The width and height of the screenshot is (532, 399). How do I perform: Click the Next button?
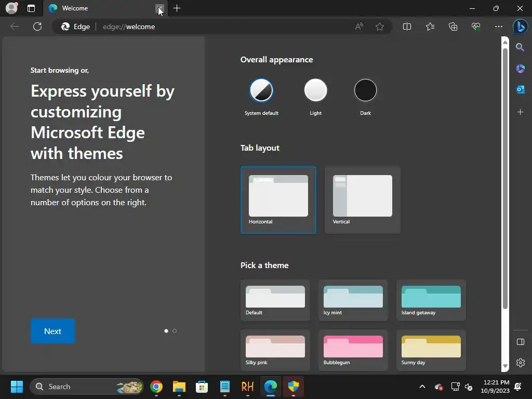52,331
